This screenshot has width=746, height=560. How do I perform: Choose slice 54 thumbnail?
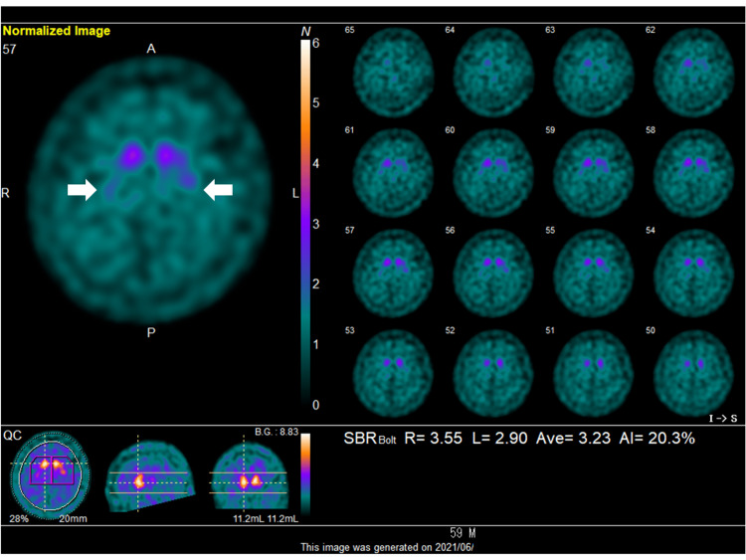pyautogui.click(x=693, y=274)
